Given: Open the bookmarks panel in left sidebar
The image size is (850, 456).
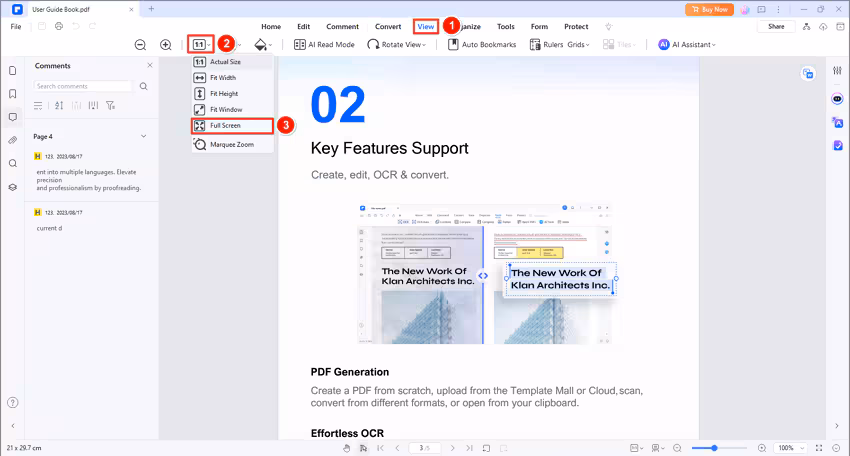Looking at the screenshot, I should (x=13, y=94).
